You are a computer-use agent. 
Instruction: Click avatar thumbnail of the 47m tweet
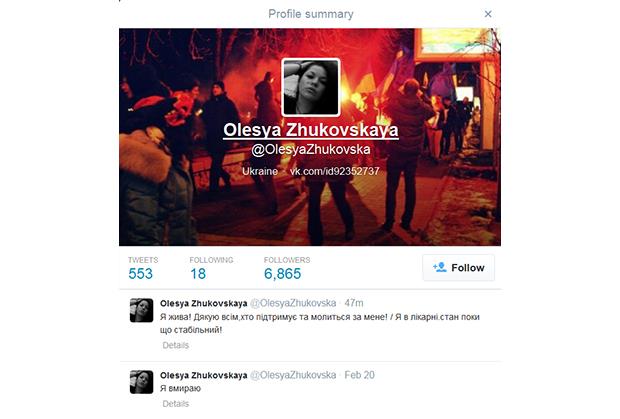pyautogui.click(x=142, y=310)
